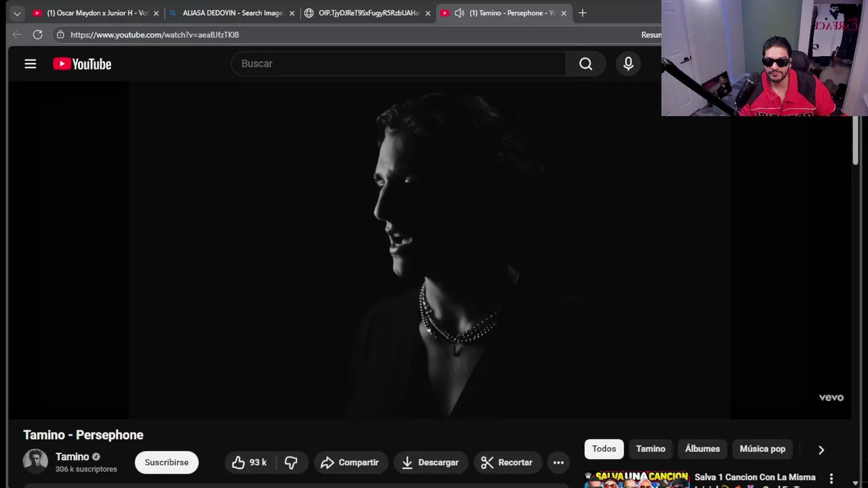The height and width of the screenshot is (488, 868).
Task: Go to YouTube home via logo
Action: (x=82, y=64)
